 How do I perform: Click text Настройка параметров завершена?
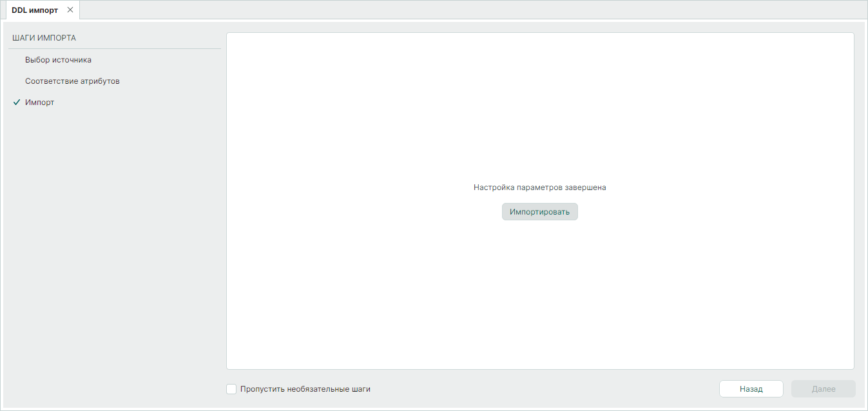point(540,187)
